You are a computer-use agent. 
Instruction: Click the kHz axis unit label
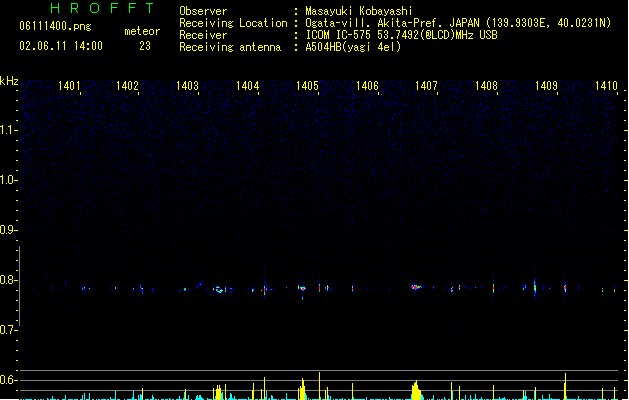pos(9,81)
